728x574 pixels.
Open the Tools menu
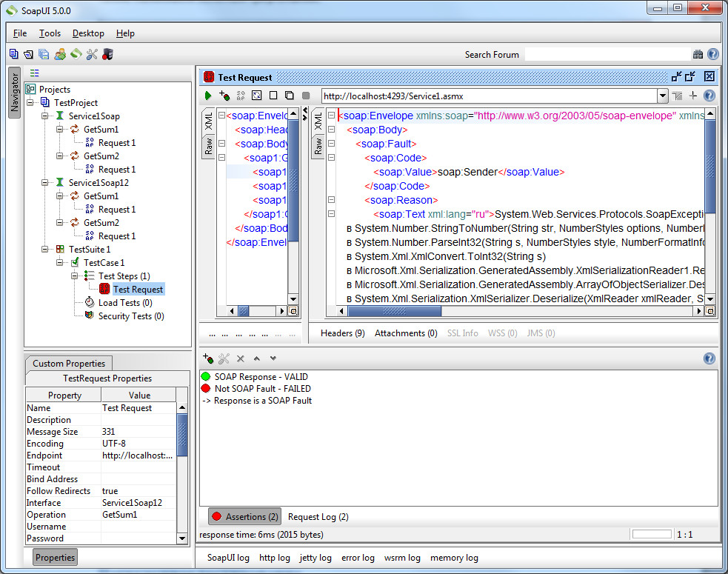pos(50,33)
